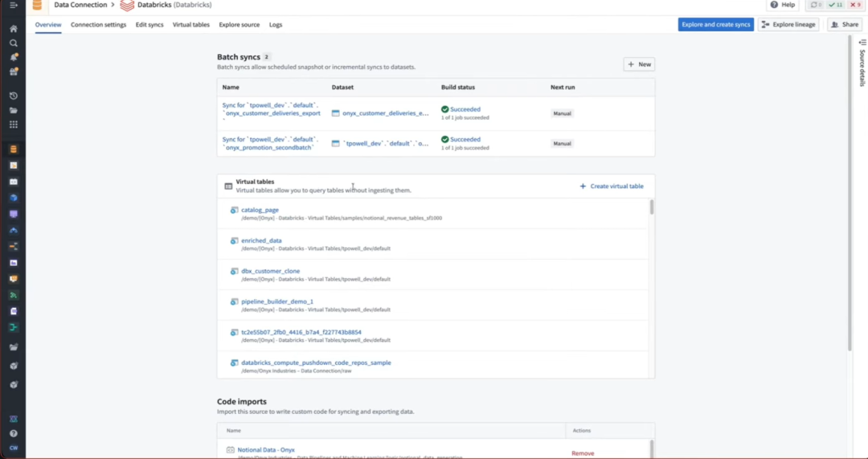
Task: Select the Virtual tables list scrollbar
Action: click(x=652, y=207)
